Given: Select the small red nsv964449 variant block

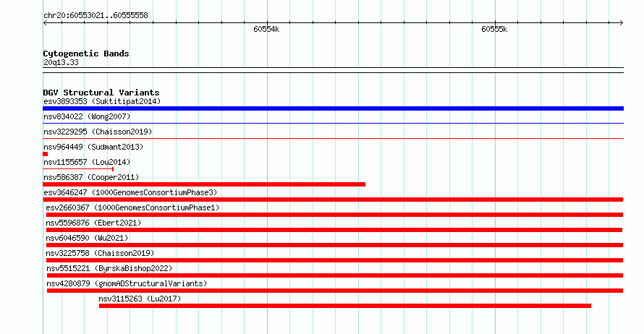Looking at the screenshot, I should (x=45, y=154).
